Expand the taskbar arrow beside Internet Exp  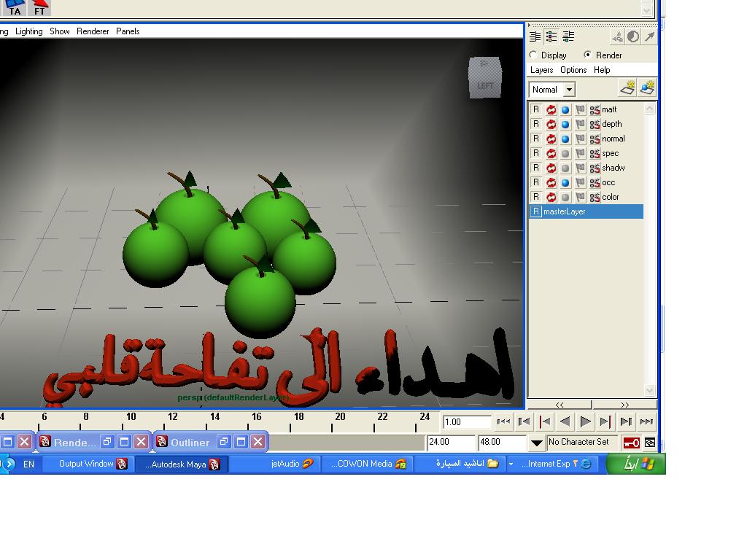[511, 464]
